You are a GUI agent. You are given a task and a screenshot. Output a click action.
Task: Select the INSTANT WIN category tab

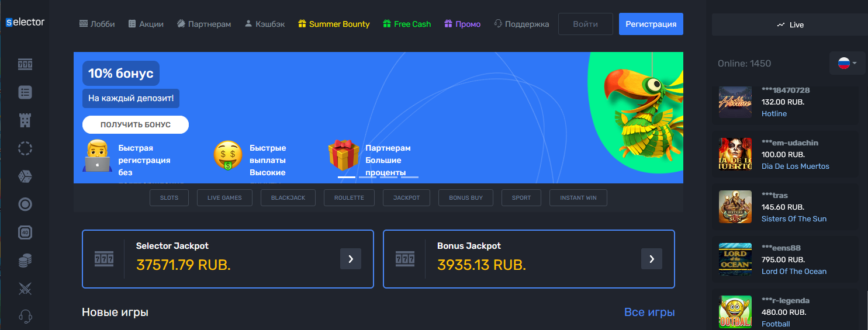(578, 198)
